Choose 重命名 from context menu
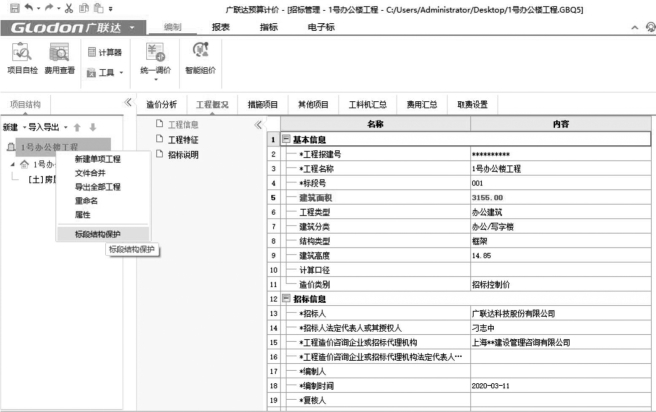The height and width of the screenshot is (412, 656). tap(86, 200)
